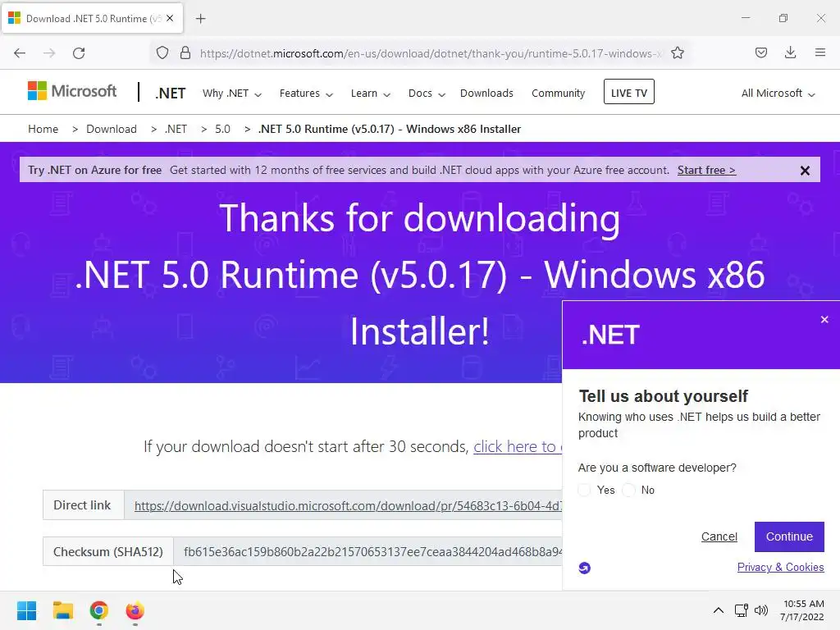Expand the Why .NET menu
Image resolution: width=840 pixels, height=630 pixels.
tap(232, 94)
